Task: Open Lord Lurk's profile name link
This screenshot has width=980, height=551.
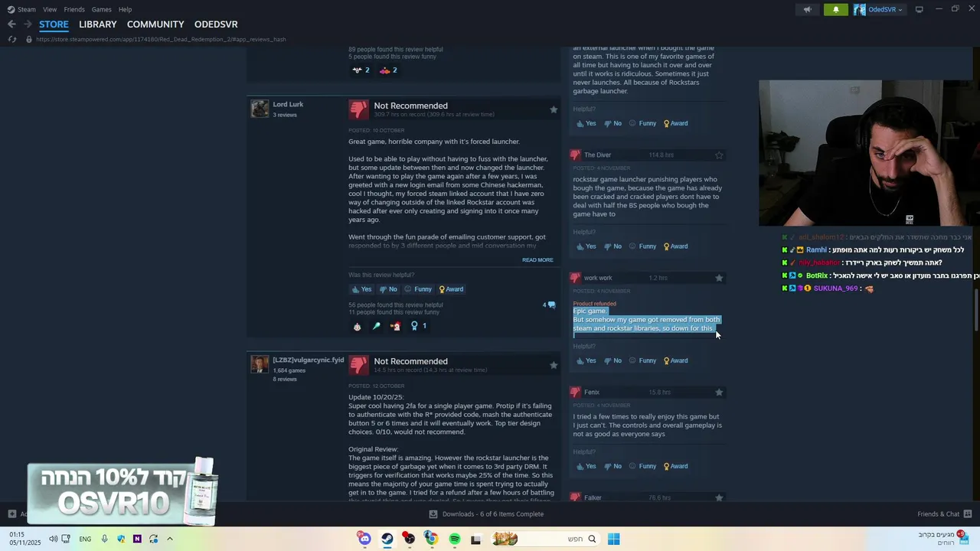Action: (x=288, y=104)
